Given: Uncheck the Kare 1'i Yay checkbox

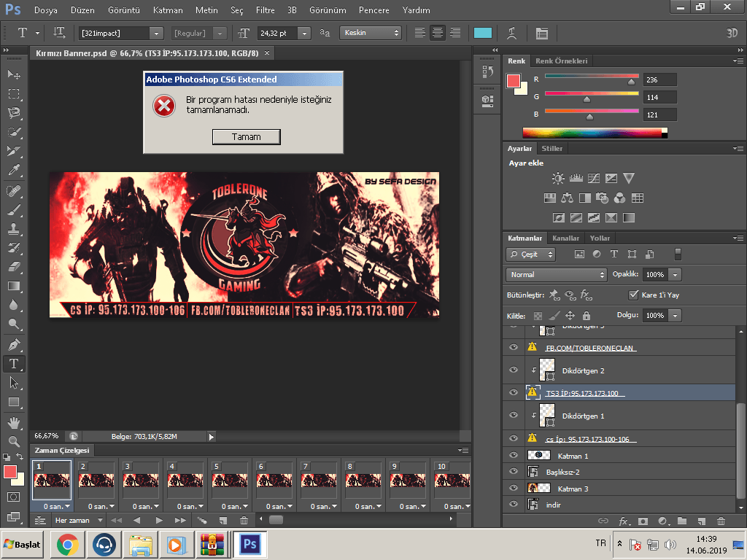Looking at the screenshot, I should point(633,295).
